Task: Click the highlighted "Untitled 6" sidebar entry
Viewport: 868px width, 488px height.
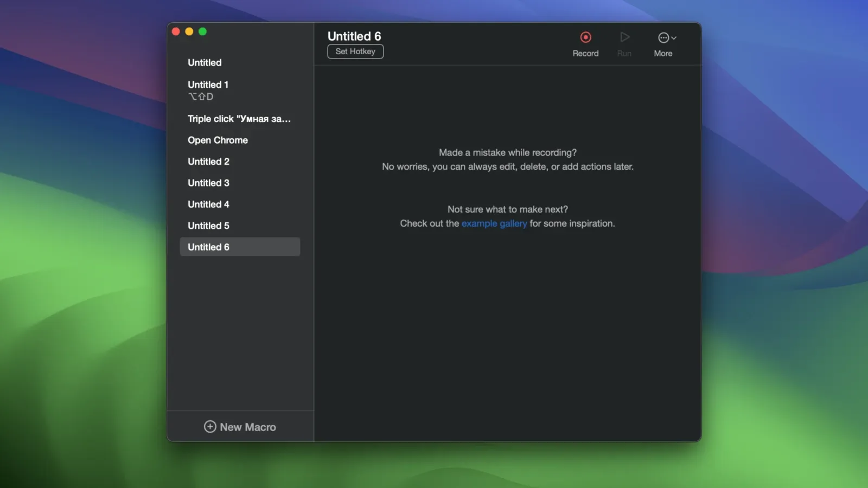Action: (x=239, y=247)
